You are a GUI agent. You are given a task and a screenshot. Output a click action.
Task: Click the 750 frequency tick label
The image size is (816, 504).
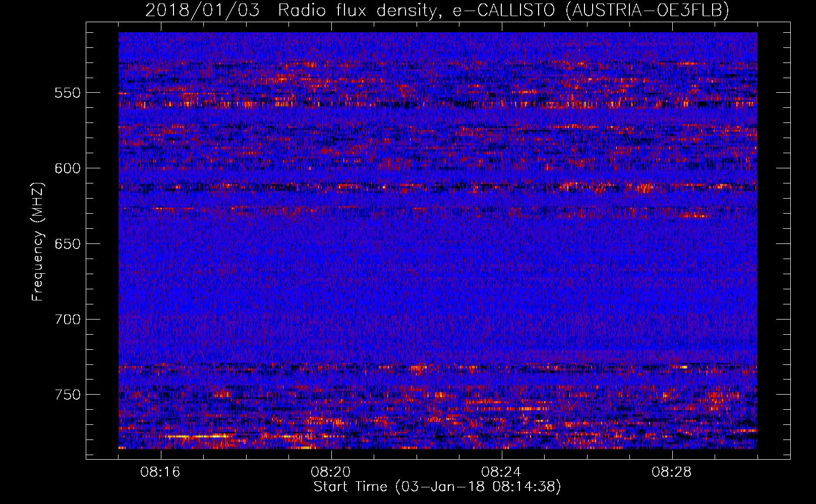tap(68, 395)
